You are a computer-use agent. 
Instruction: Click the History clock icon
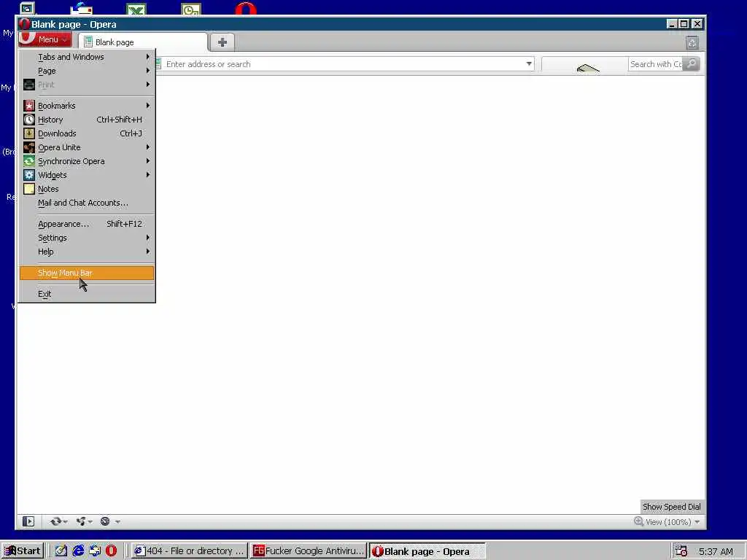29,120
